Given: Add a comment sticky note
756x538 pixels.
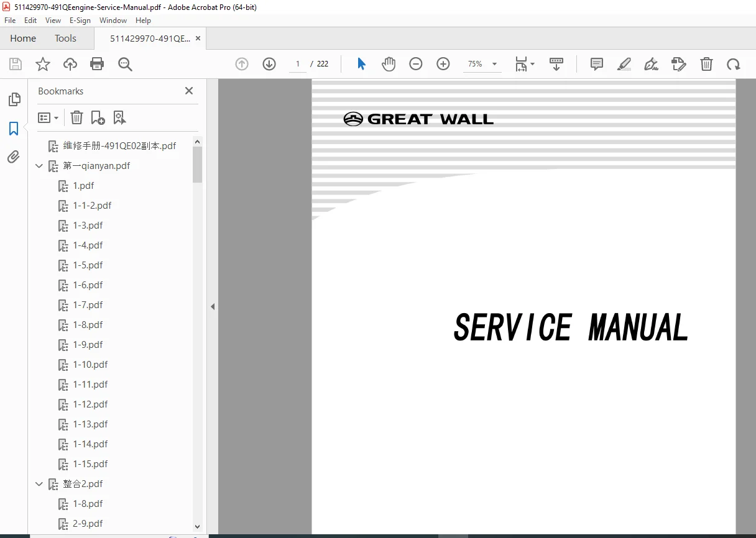Looking at the screenshot, I should tap(597, 64).
